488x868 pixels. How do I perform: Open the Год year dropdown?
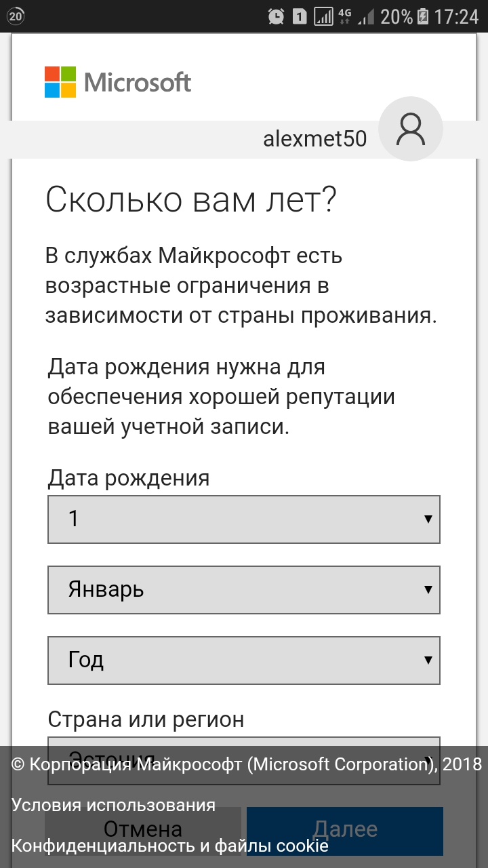click(244, 660)
